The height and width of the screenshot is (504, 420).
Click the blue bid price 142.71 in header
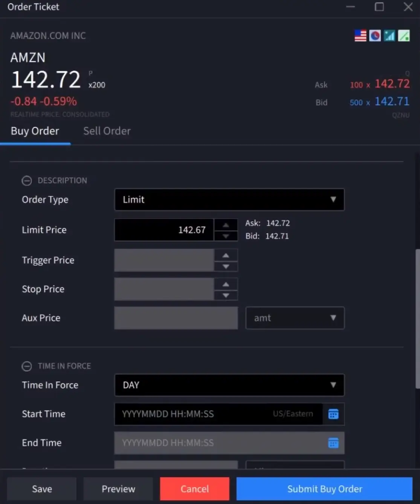[x=392, y=101]
